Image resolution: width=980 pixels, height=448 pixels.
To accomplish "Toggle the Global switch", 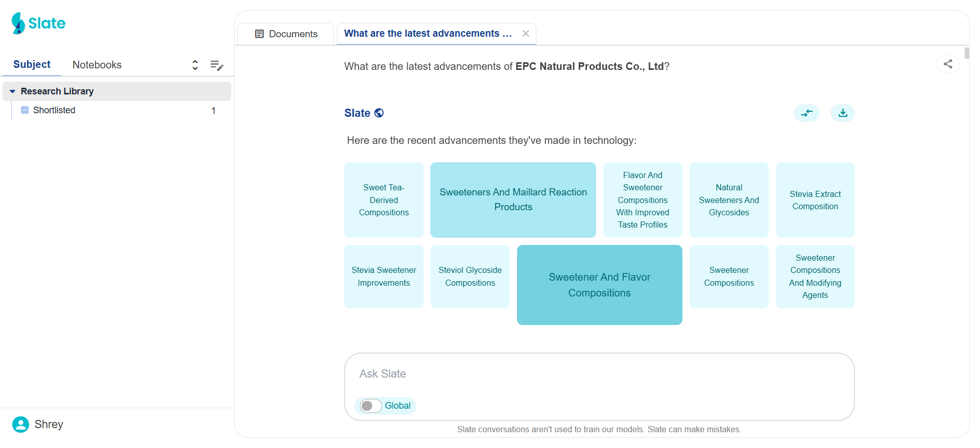I will click(371, 406).
